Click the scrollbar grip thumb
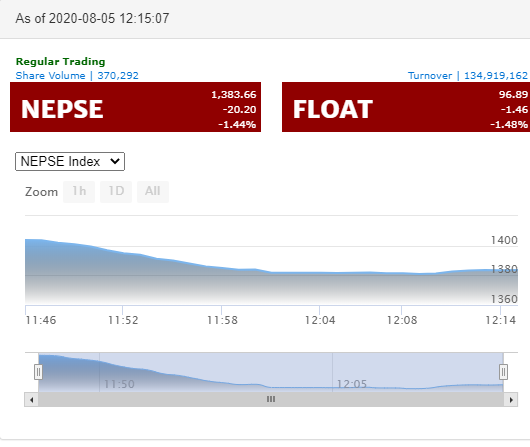 tap(271, 400)
